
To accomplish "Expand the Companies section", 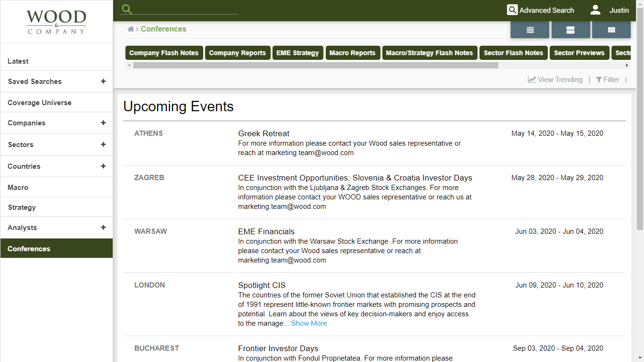I will (103, 123).
